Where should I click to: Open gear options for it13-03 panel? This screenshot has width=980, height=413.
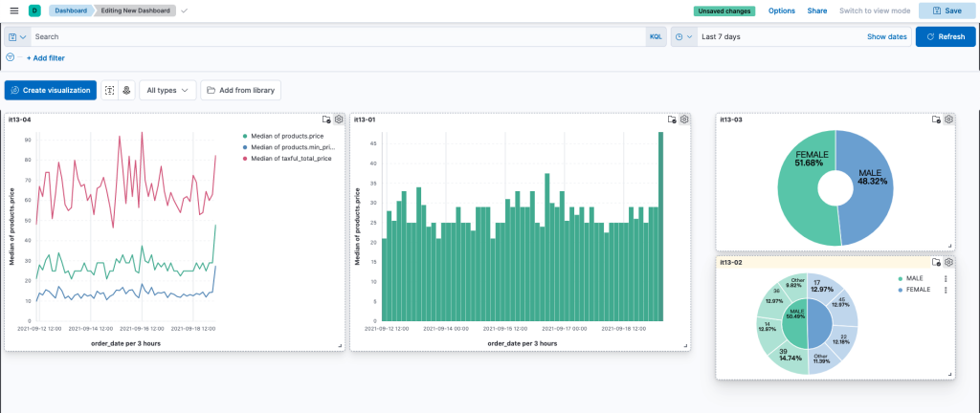tap(948, 120)
